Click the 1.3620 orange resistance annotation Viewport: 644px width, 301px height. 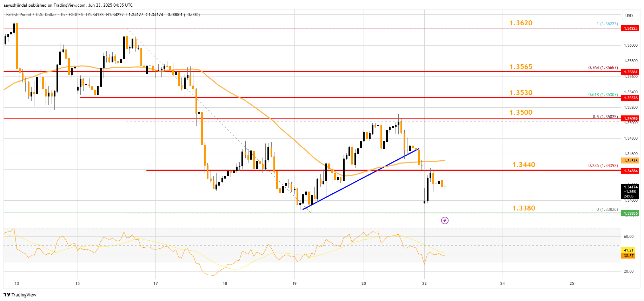[521, 23]
